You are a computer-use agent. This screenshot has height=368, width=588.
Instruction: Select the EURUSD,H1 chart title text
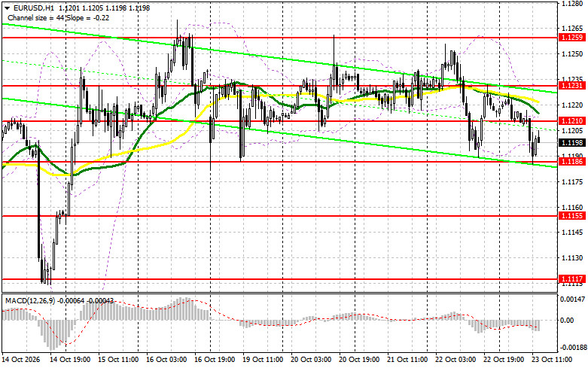(33, 8)
